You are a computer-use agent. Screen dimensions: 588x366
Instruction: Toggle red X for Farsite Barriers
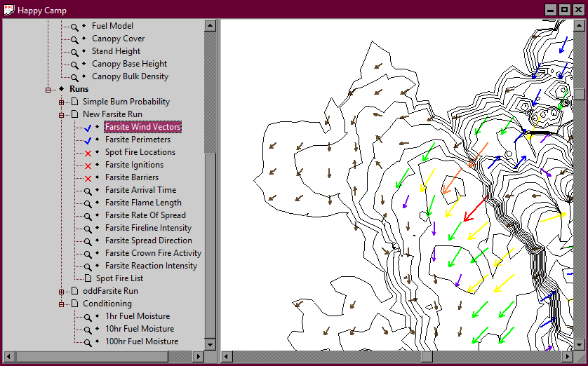coord(88,178)
